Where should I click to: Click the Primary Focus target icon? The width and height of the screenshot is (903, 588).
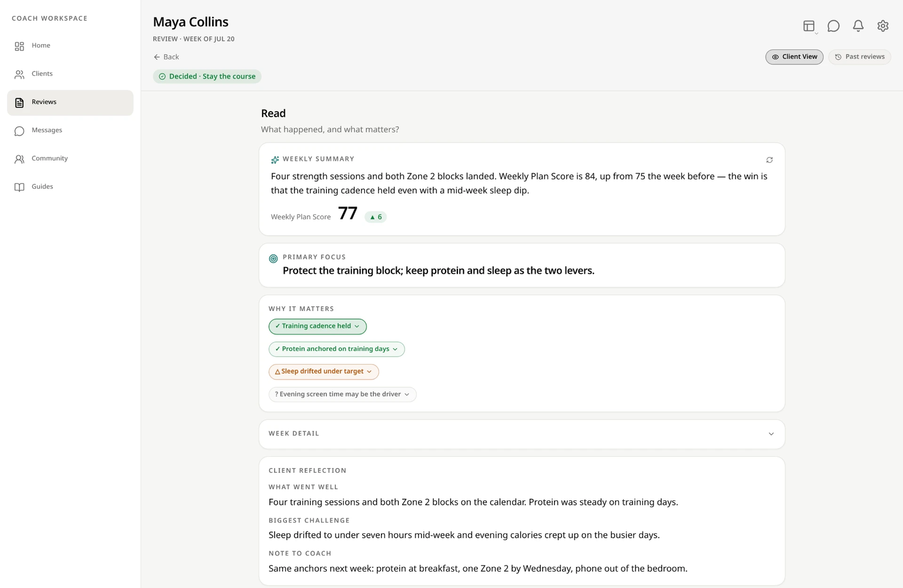273,259
